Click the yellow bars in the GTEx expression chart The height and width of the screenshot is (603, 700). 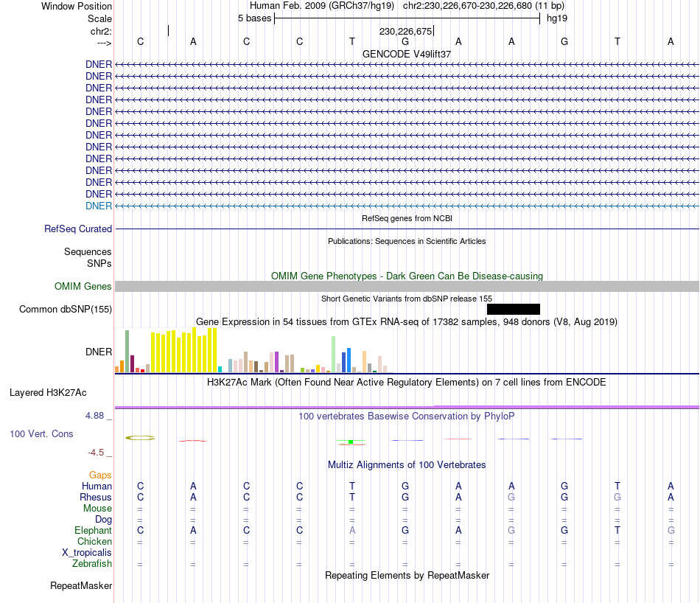pos(184,350)
